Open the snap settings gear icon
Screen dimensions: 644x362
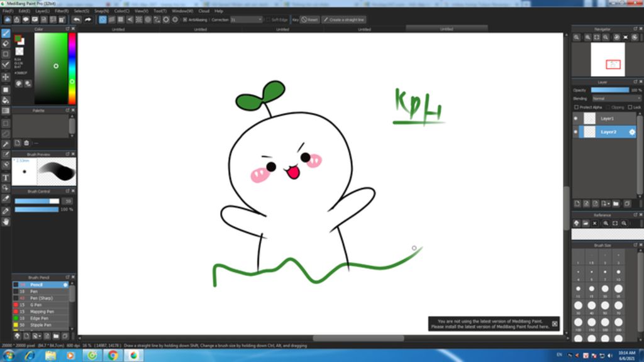click(x=175, y=19)
